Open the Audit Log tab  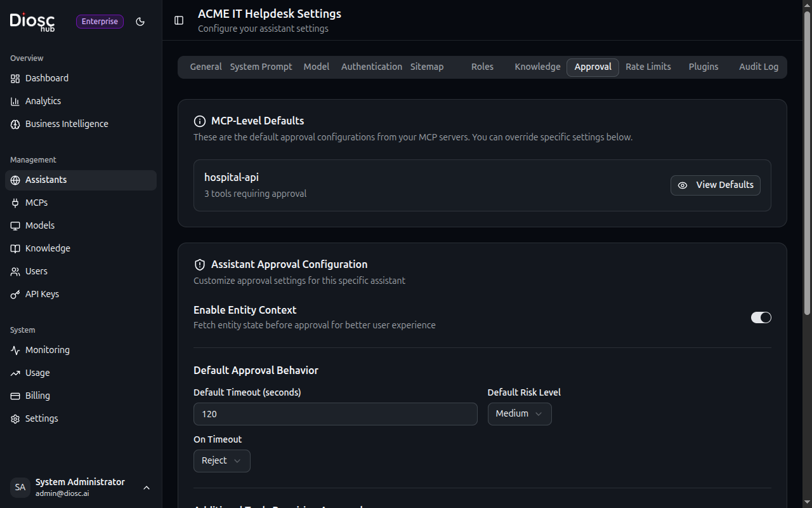pyautogui.click(x=758, y=67)
